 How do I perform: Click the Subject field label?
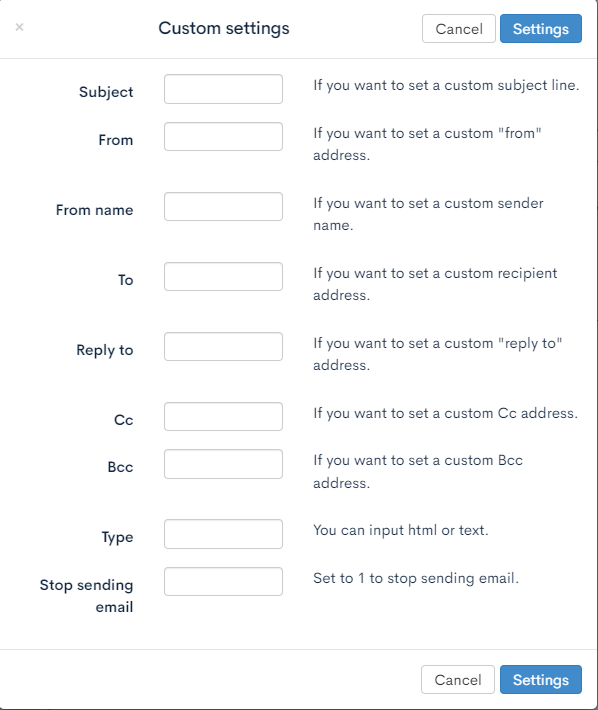click(106, 92)
